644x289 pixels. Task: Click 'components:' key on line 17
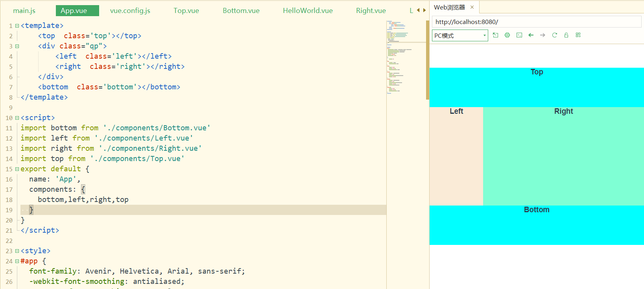point(53,189)
